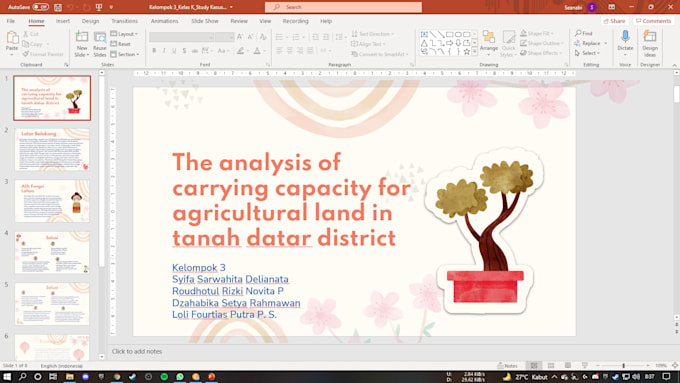Switch to the Transitions tab
This screenshot has height=383, width=680.
pyautogui.click(x=124, y=21)
